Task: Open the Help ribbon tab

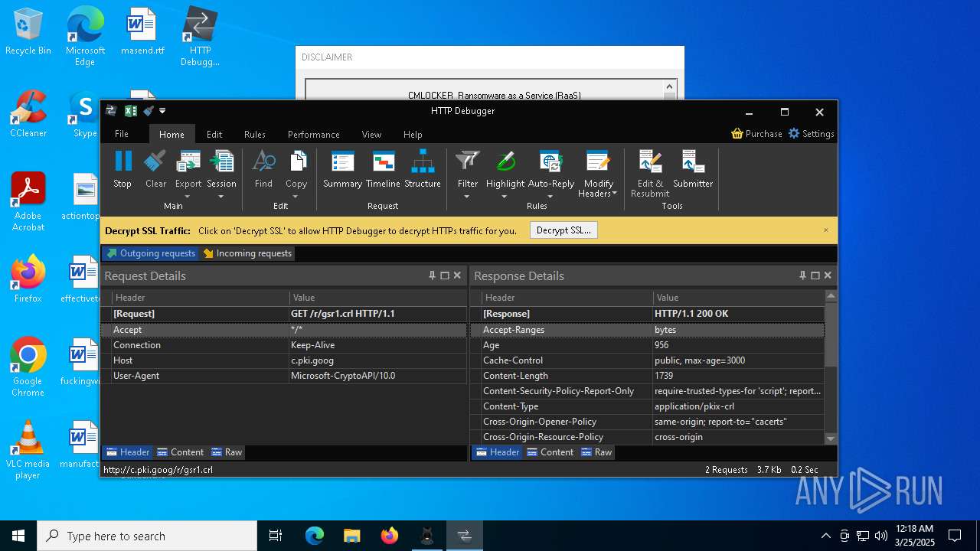Action: click(413, 134)
